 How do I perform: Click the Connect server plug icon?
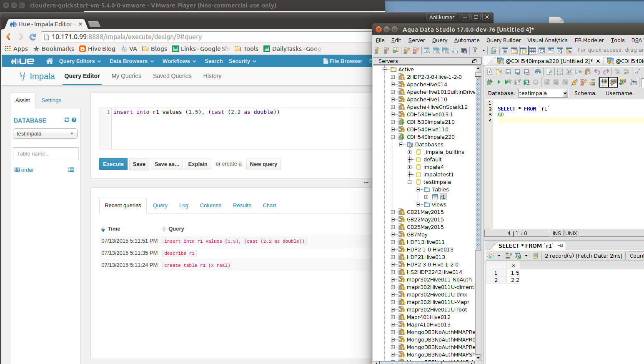574,82
